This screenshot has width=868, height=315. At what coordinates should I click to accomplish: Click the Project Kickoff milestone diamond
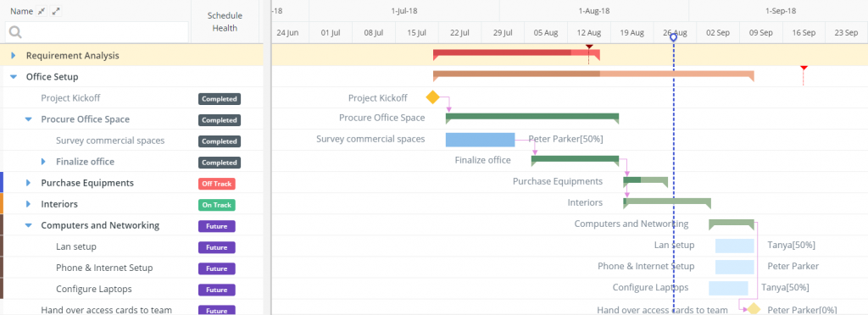pos(432,98)
